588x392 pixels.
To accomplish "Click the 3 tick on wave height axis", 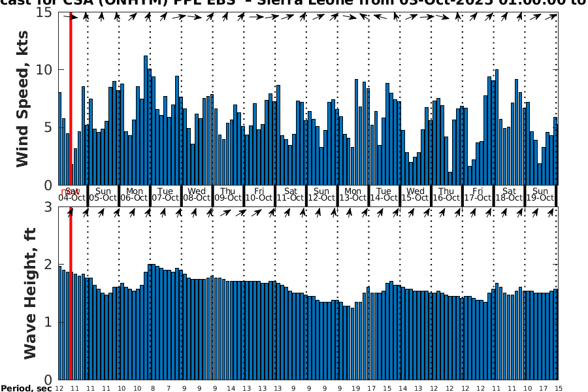I will [48, 207].
